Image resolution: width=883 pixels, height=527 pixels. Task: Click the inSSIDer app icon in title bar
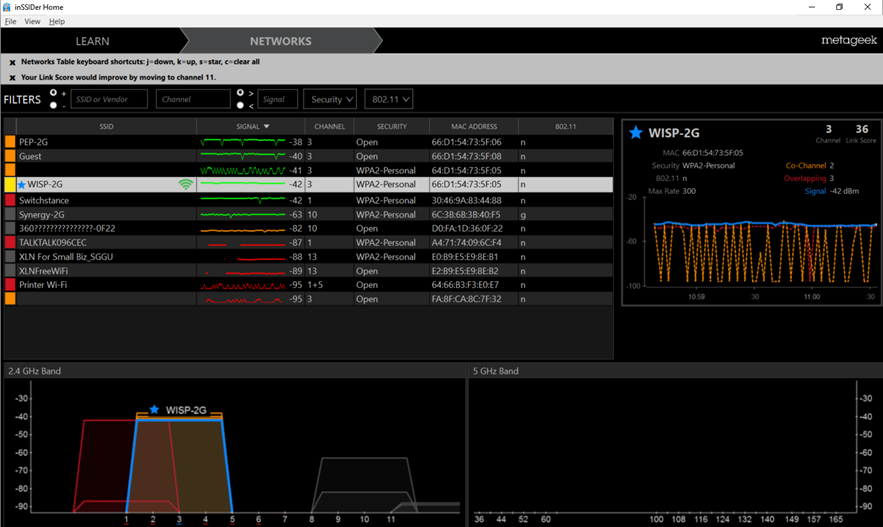7,7
